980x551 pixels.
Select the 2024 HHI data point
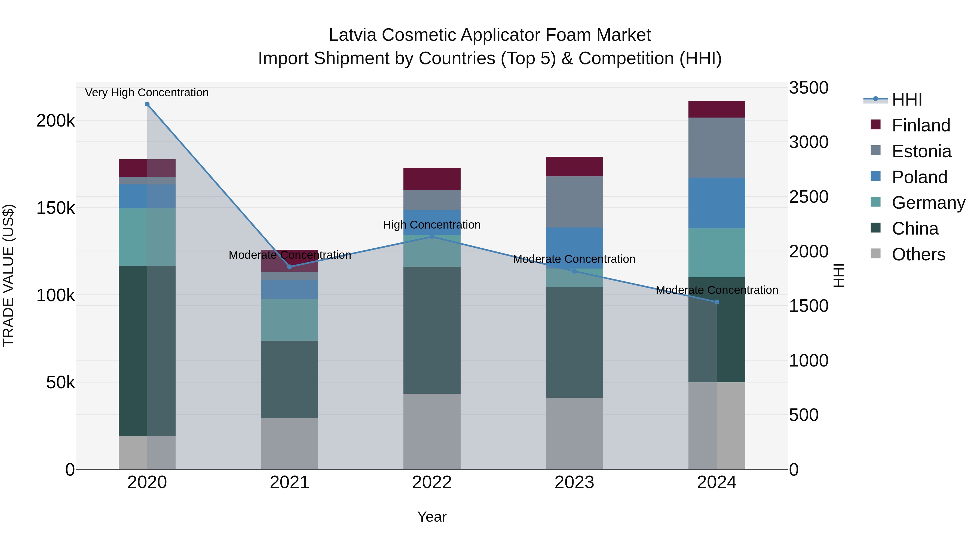pyautogui.click(x=717, y=302)
